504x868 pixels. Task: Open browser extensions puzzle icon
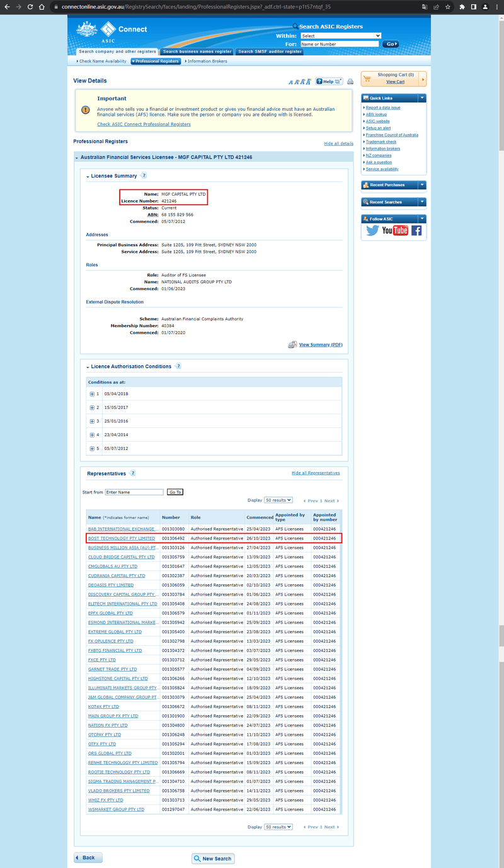pyautogui.click(x=462, y=7)
